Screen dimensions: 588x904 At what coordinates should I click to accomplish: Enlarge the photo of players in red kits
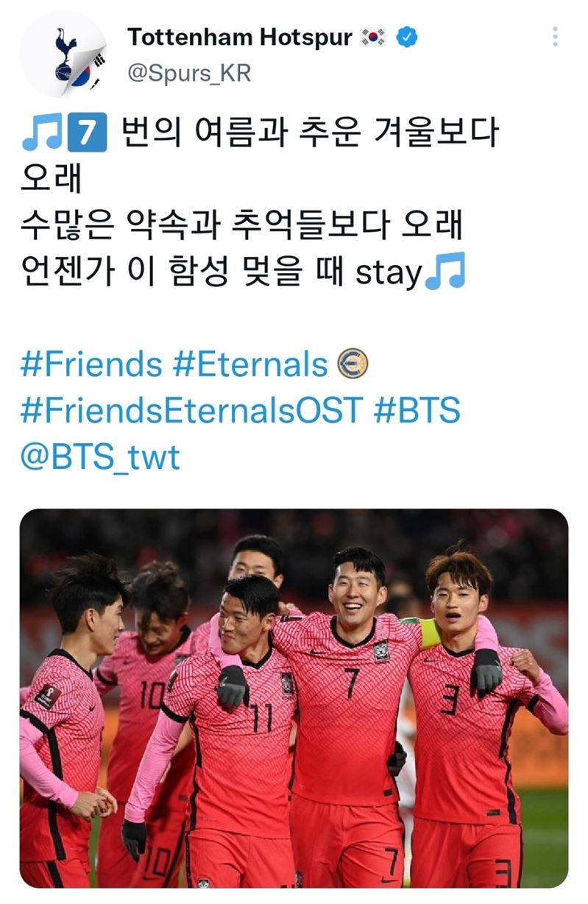click(294, 698)
